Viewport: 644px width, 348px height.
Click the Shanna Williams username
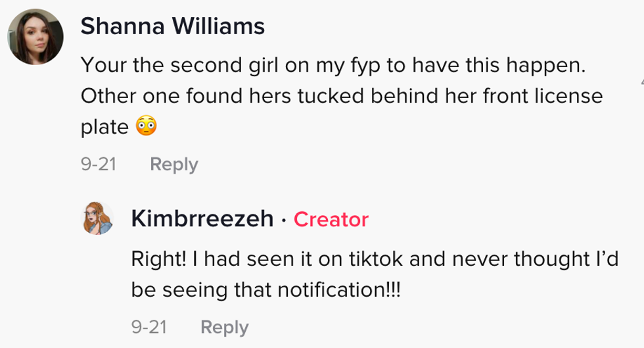pos(172,27)
